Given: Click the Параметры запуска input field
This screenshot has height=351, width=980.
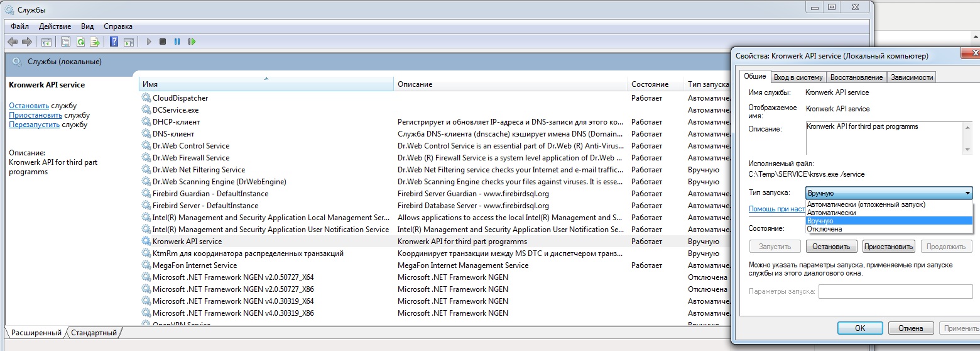Looking at the screenshot, I should point(896,292).
